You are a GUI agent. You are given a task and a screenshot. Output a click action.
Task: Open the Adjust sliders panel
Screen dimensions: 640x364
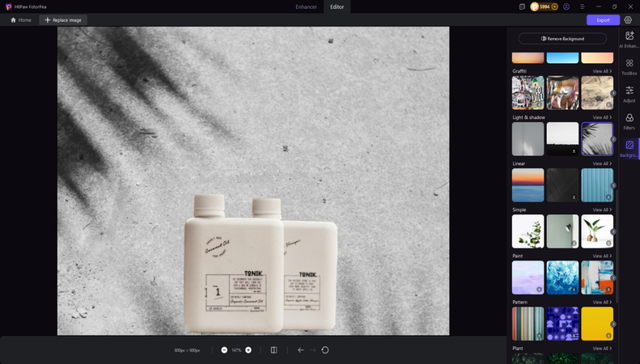[629, 90]
